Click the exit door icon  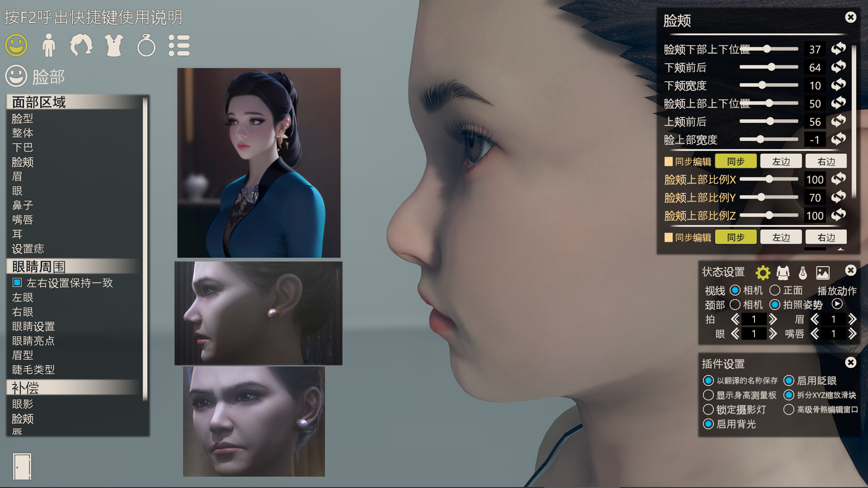[22, 466]
